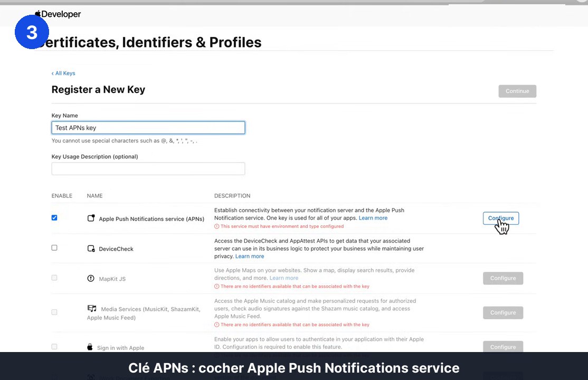Tick the Sign in with Apple checkbox
Viewport: 588px width, 380px height.
(54, 347)
